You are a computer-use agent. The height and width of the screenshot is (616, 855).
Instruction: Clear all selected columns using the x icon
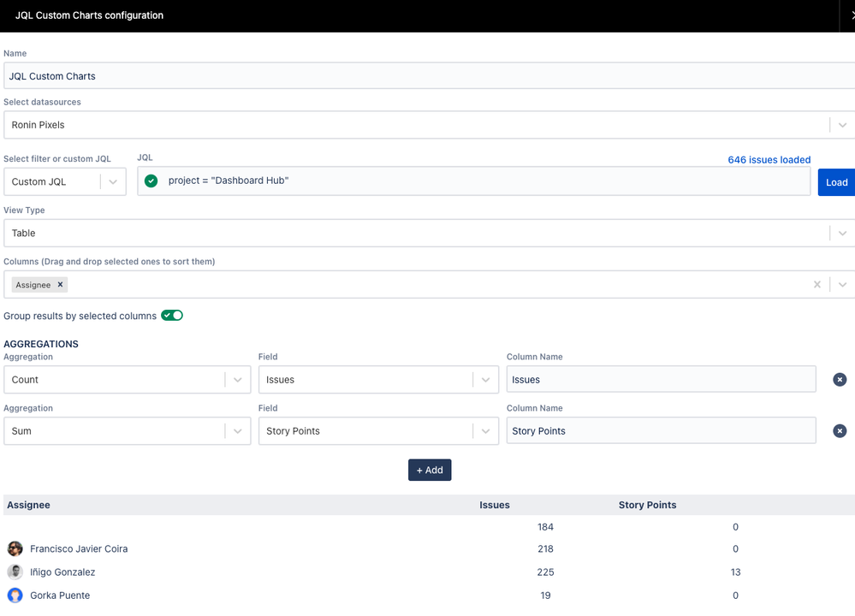tap(816, 284)
